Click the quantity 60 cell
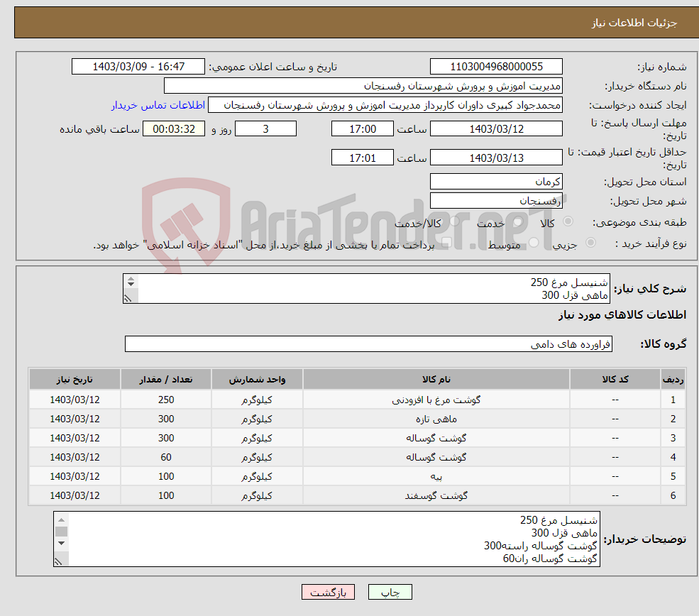This screenshot has height=616, width=699. (166, 457)
